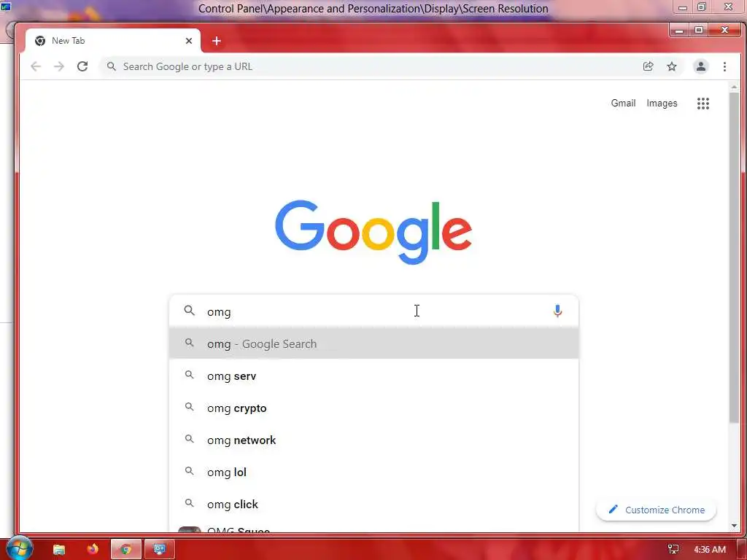Click the 4:36 AM taskbar clock
The width and height of the screenshot is (747, 560).
coord(710,550)
